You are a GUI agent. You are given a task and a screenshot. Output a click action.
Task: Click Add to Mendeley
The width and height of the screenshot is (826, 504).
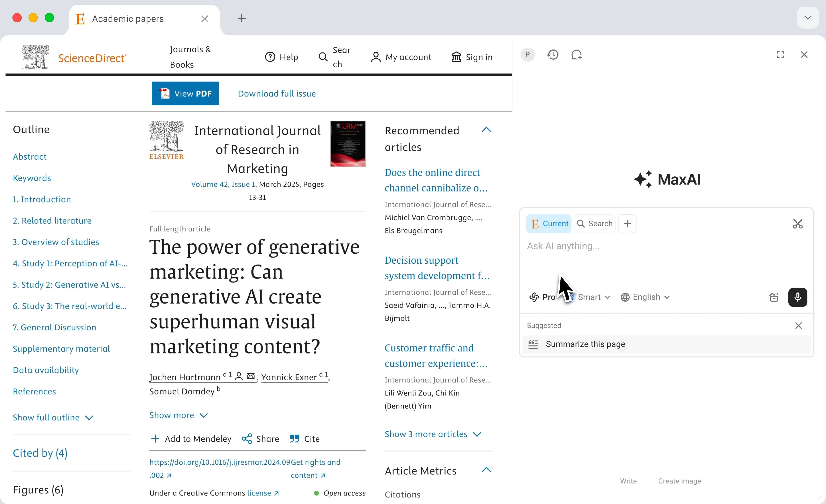tap(191, 439)
